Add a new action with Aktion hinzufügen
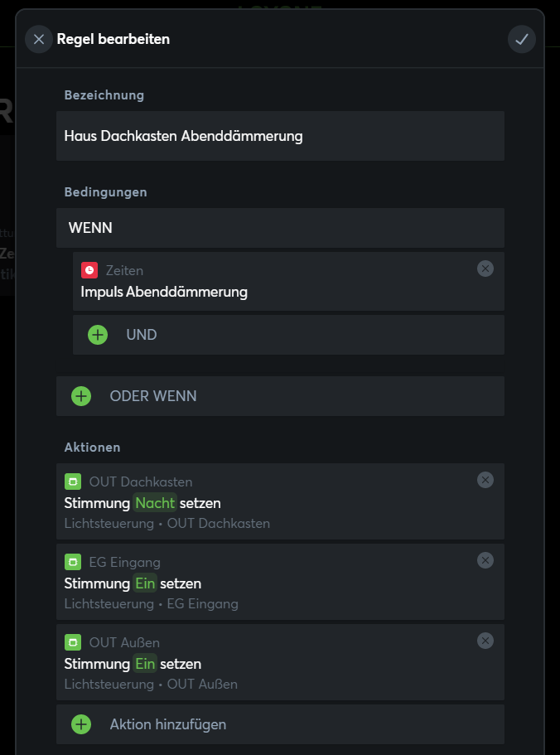Screen dimensions: 560x755 [166, 724]
